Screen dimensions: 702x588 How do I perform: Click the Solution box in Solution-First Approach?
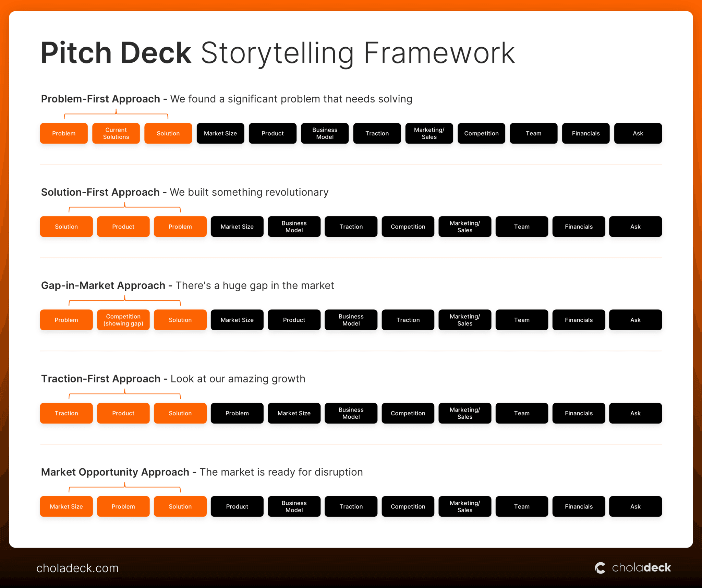(66, 226)
